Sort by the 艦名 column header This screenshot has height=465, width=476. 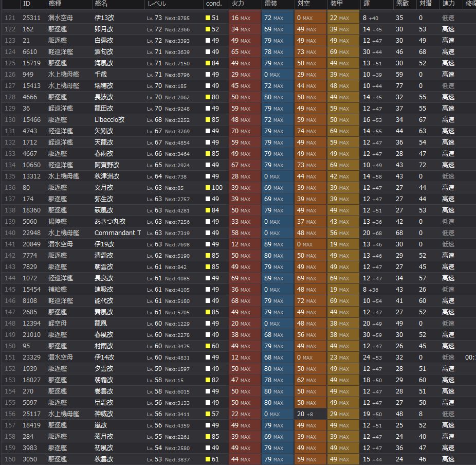coord(101,4)
